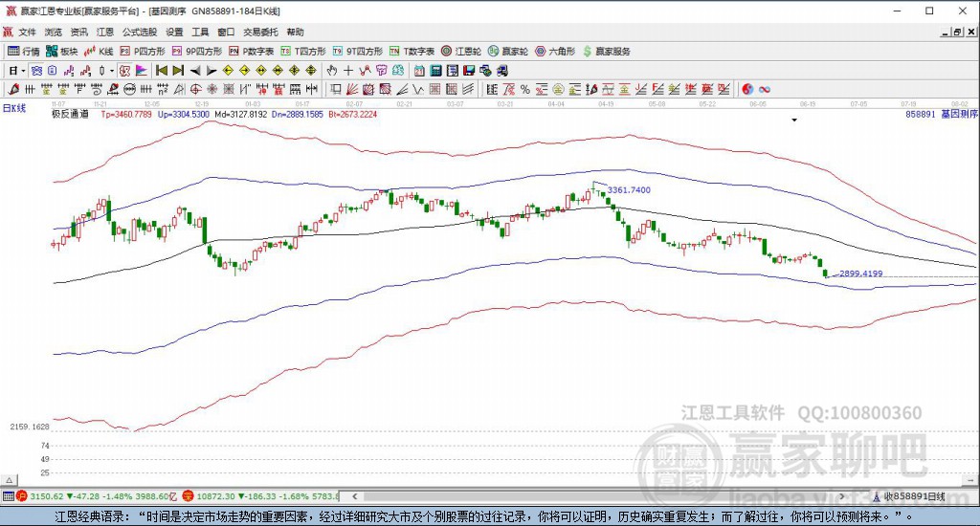Open the 行情 quotes view

pos(24,52)
